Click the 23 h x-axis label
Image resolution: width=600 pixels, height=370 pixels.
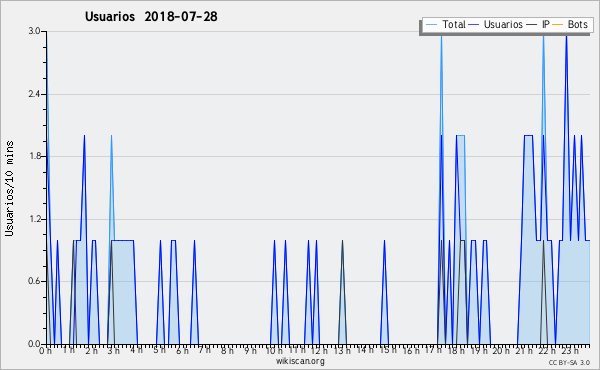point(570,350)
